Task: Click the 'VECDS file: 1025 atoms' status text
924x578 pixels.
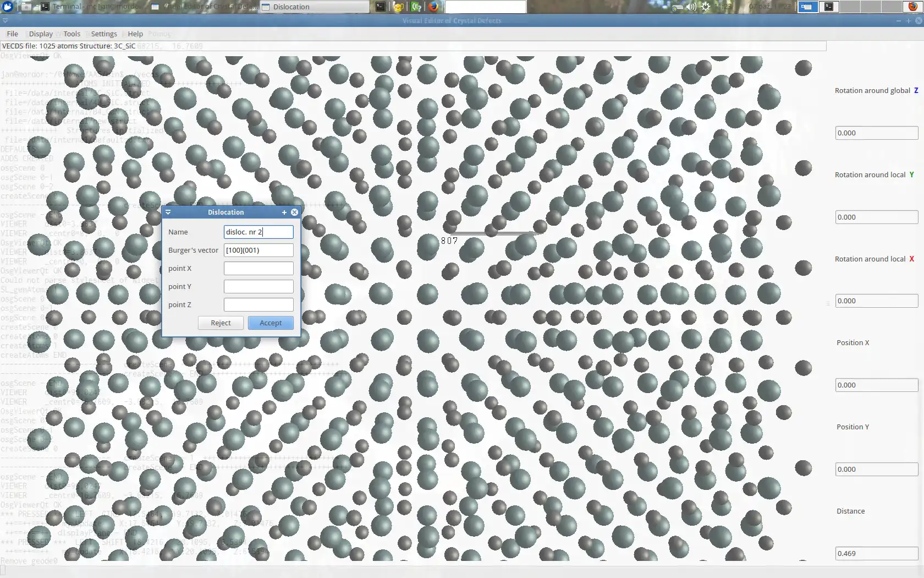Action: click(39, 46)
